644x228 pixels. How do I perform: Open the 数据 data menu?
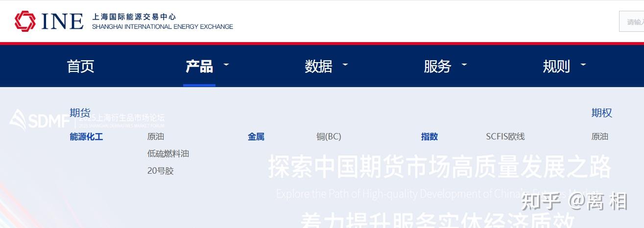(318, 66)
